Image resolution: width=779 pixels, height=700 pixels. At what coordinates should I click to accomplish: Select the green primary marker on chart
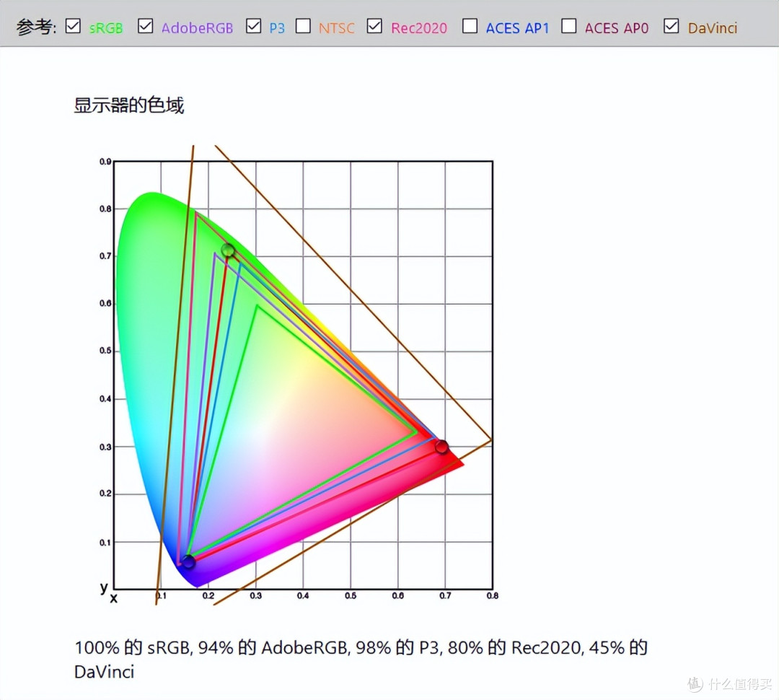tap(228, 250)
